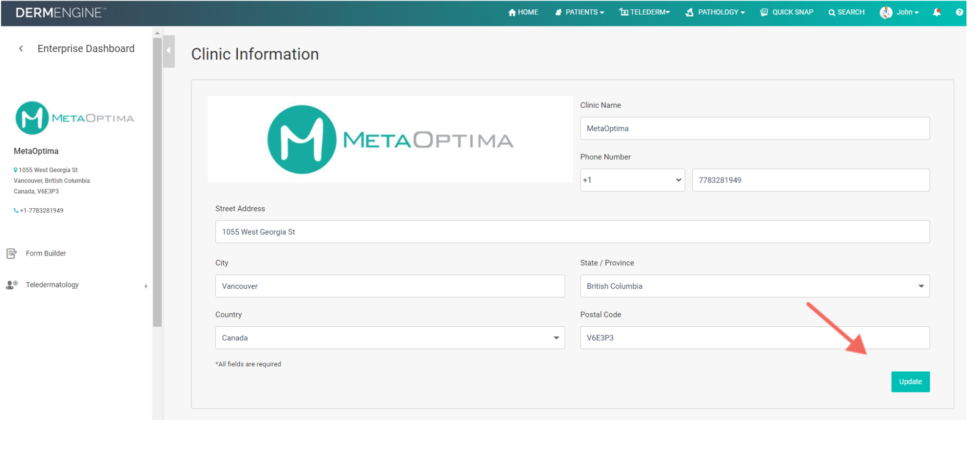Click the Teledermatology icon

[x=11, y=285]
